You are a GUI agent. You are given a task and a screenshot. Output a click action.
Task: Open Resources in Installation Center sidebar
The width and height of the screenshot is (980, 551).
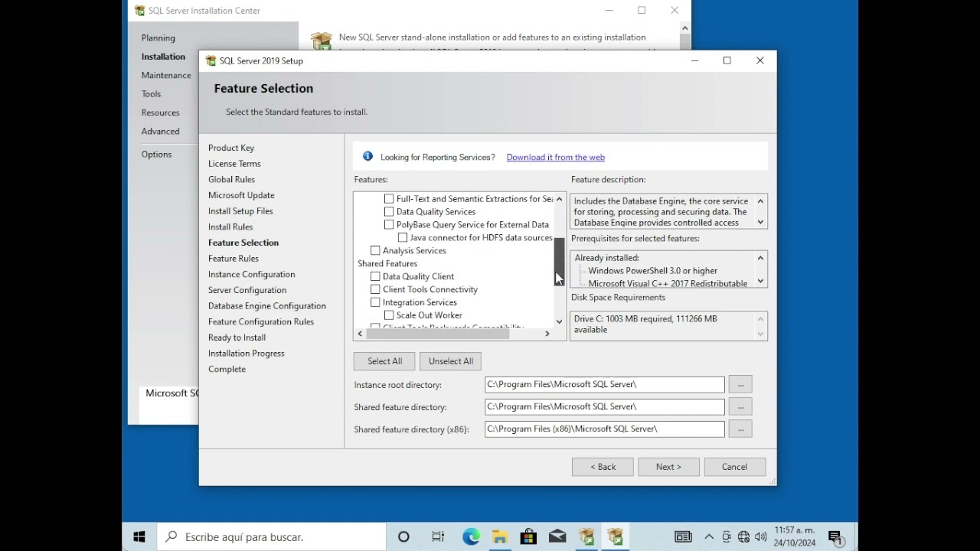click(x=160, y=112)
